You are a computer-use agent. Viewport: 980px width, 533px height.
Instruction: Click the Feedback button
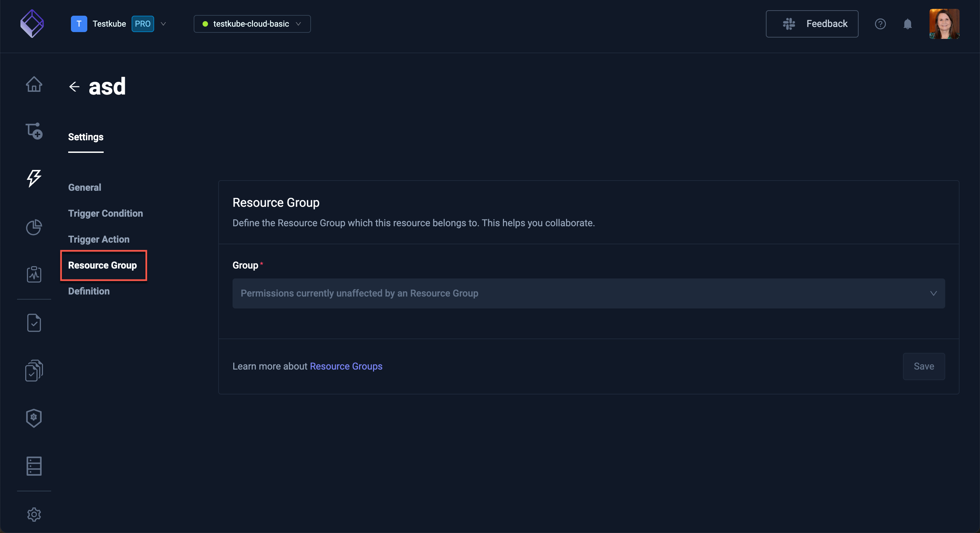click(812, 24)
